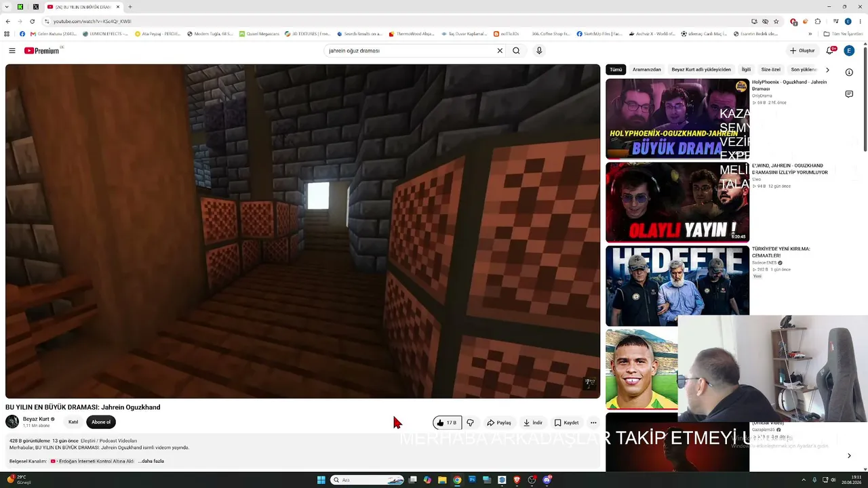Click the 'Kaydet' save button
The height and width of the screenshot is (488, 868).
[x=566, y=423]
